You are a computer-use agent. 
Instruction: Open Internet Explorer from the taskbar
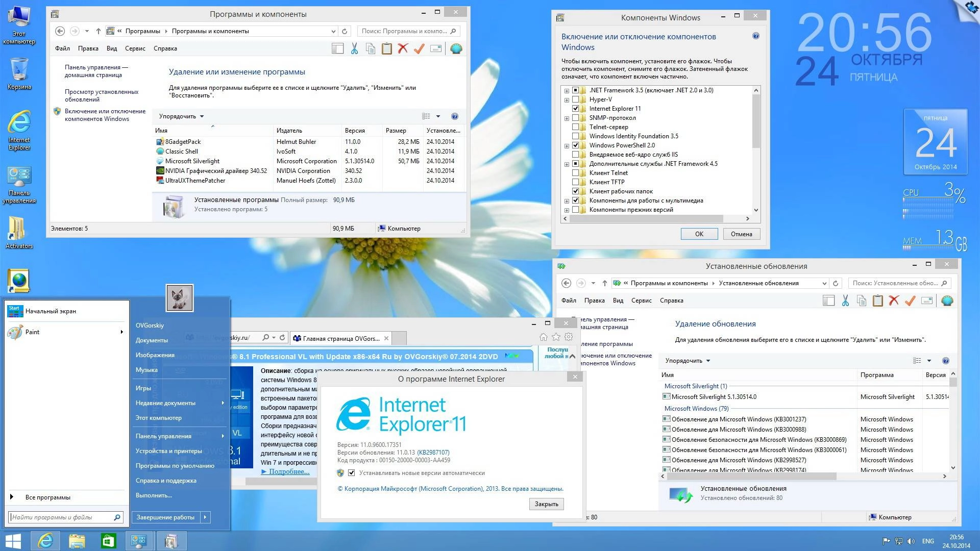[x=46, y=540]
